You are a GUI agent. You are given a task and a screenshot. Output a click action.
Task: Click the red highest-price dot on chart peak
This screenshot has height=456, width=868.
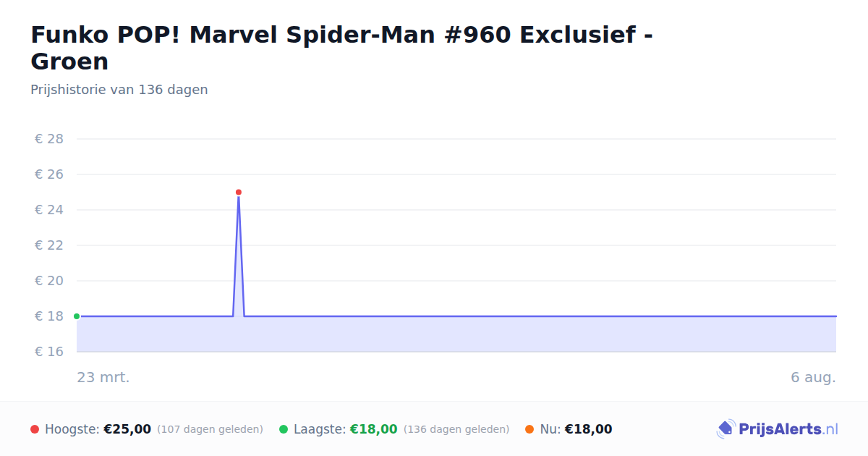pyautogui.click(x=239, y=193)
